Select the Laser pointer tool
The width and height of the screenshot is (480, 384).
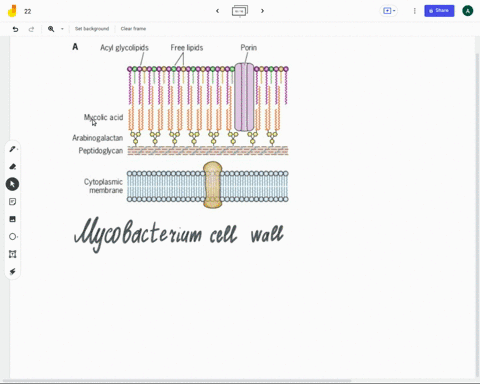pos(12,272)
